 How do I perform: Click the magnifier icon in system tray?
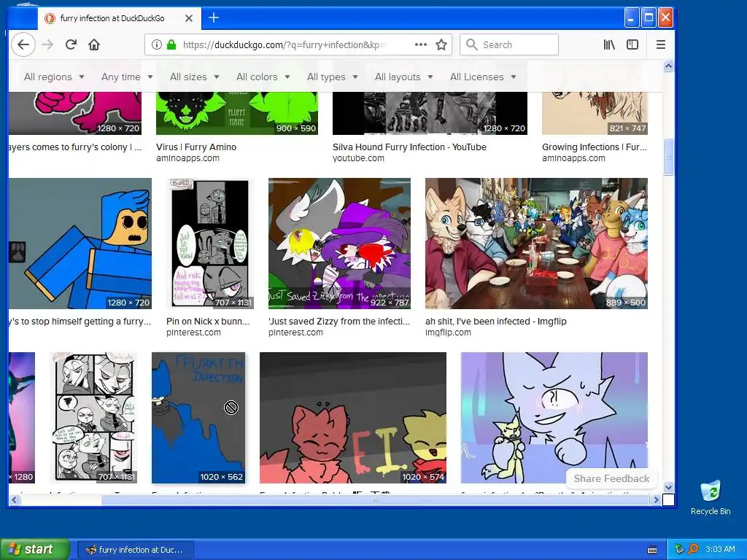693,549
